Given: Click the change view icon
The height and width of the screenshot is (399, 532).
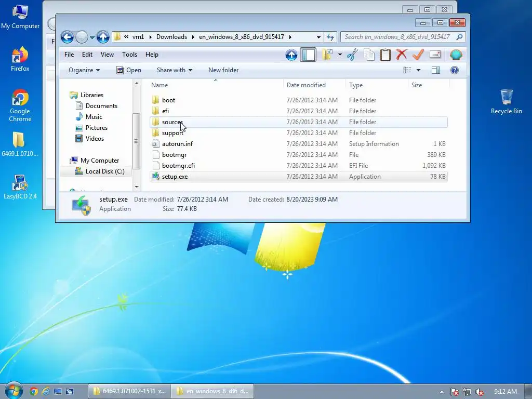Looking at the screenshot, I should coord(407,70).
